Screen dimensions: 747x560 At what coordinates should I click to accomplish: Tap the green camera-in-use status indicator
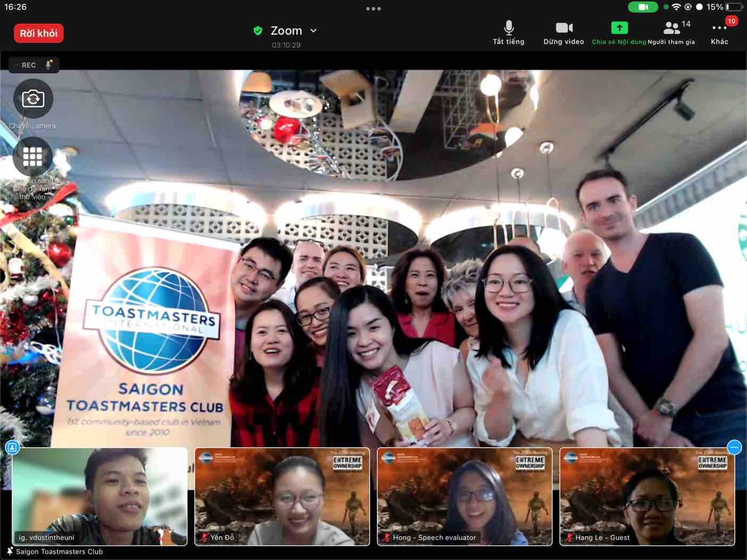coord(643,7)
